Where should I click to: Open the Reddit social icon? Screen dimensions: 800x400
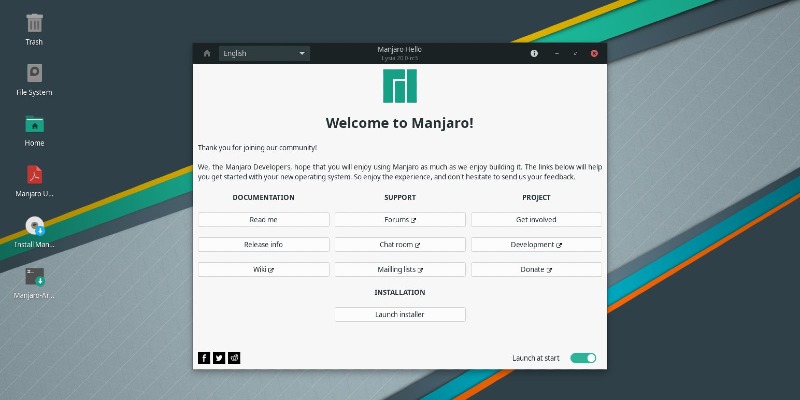[234, 358]
